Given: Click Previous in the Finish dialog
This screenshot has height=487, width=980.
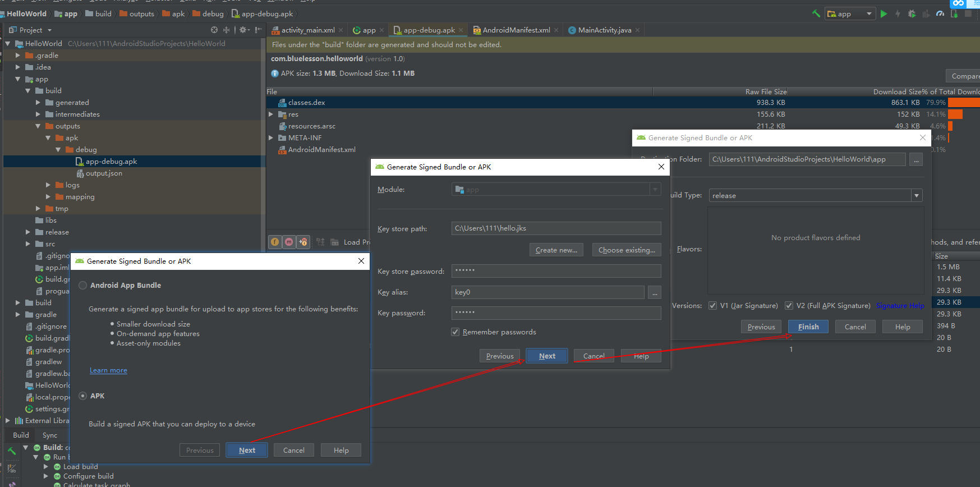Looking at the screenshot, I should [x=761, y=327].
